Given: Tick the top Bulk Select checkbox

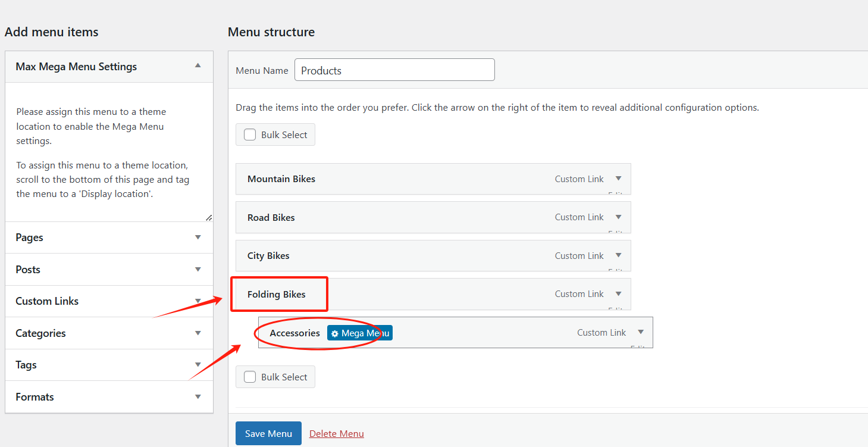Looking at the screenshot, I should (250, 135).
